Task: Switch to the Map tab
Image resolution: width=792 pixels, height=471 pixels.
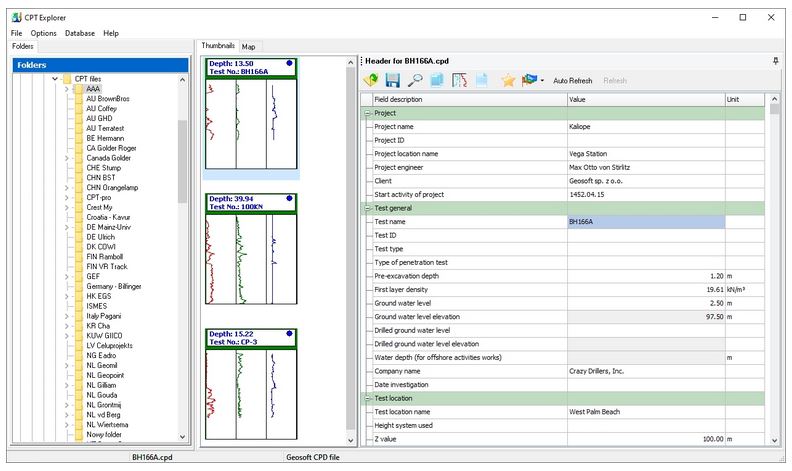Action: 248,46
